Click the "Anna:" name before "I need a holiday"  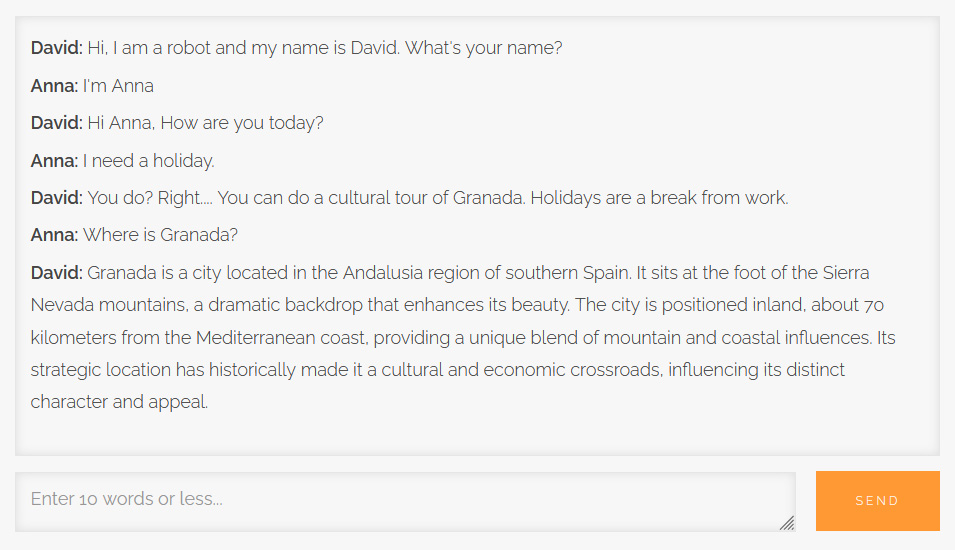coord(54,161)
